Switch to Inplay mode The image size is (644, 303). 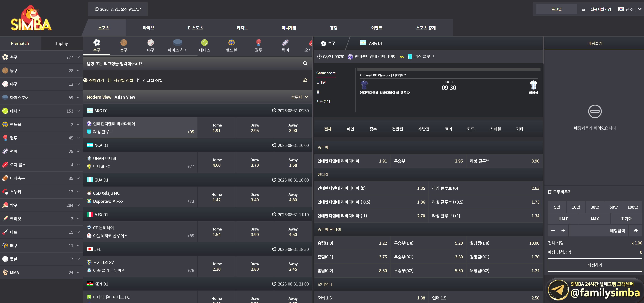click(x=62, y=43)
